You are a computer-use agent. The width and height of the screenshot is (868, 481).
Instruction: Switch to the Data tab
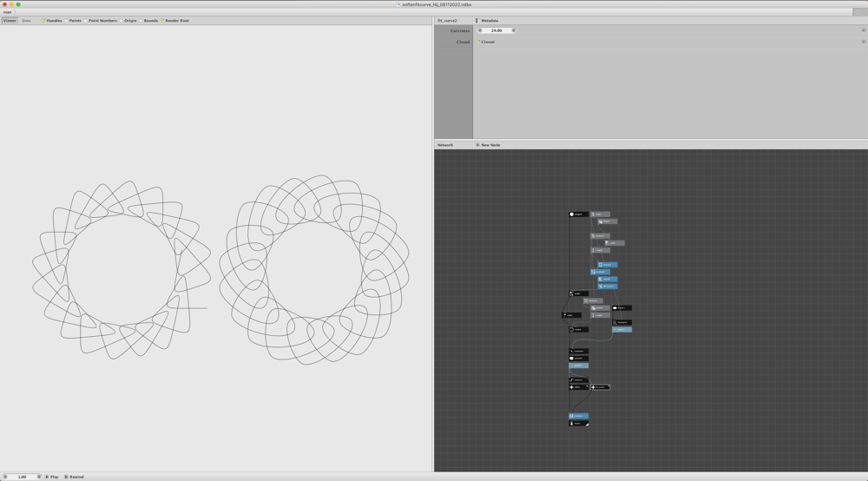pos(26,21)
